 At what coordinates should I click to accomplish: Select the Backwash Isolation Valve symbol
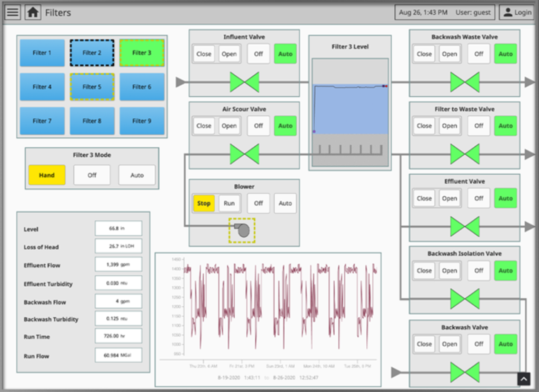click(465, 299)
